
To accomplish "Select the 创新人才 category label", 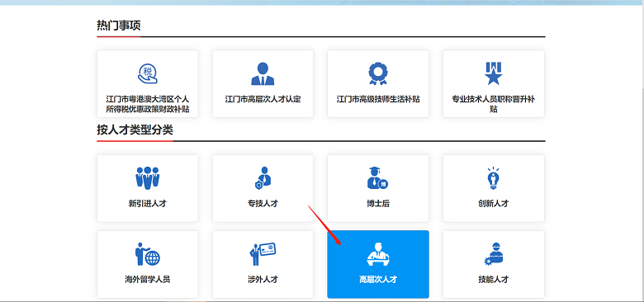I will [493, 204].
